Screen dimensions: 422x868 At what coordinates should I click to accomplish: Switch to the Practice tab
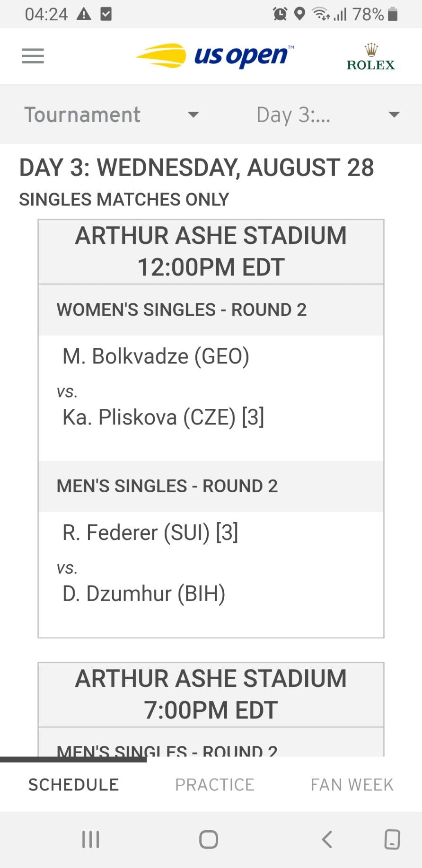click(x=214, y=784)
